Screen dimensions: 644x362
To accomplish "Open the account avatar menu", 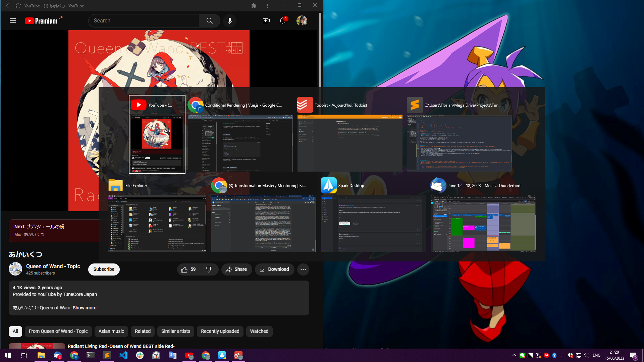I will pos(302,21).
